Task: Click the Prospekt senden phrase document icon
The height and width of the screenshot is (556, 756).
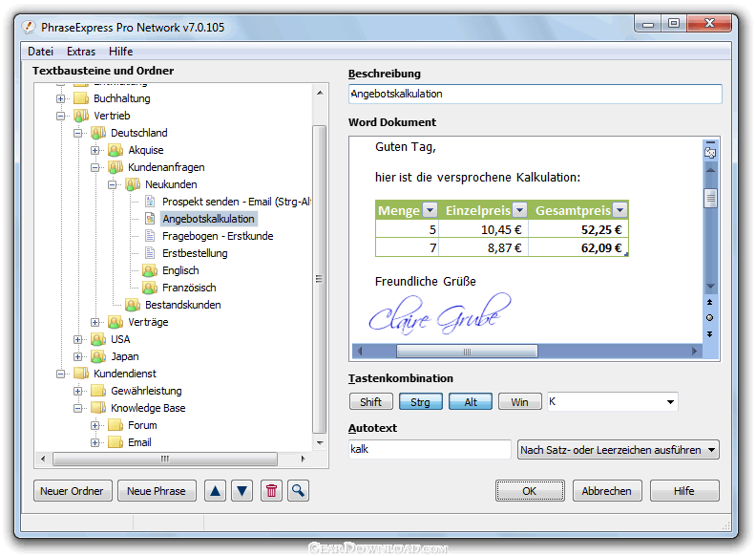Action: (x=150, y=202)
